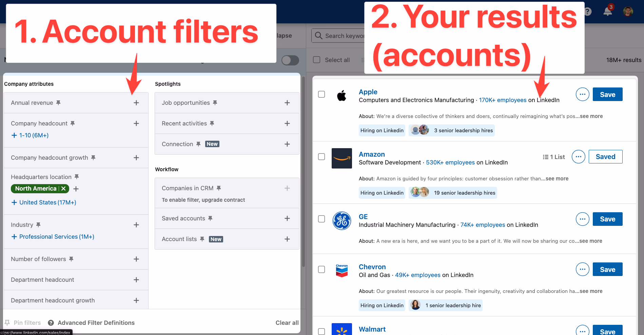644x335 pixels.
Task: Pin the Industry filter
Action: coord(38,224)
